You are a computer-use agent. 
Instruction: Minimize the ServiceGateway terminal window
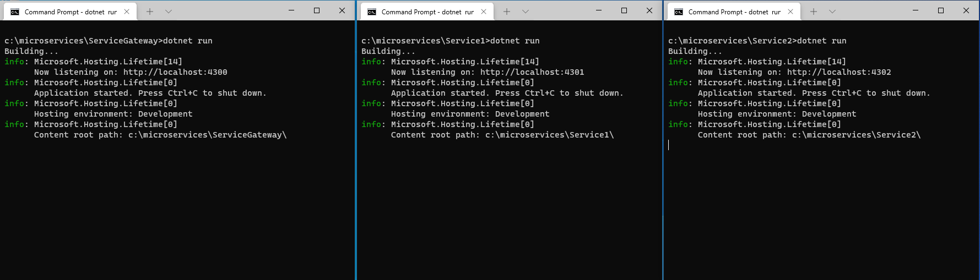(291, 10)
